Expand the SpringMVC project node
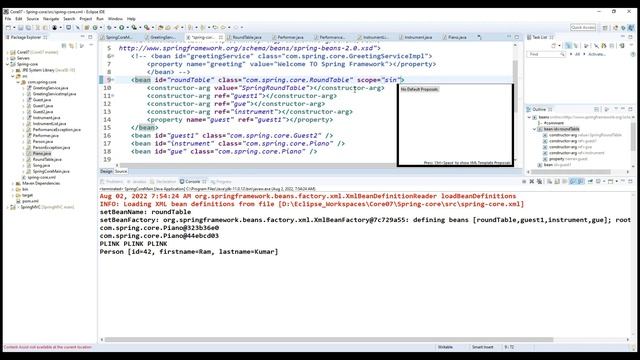 8,207
